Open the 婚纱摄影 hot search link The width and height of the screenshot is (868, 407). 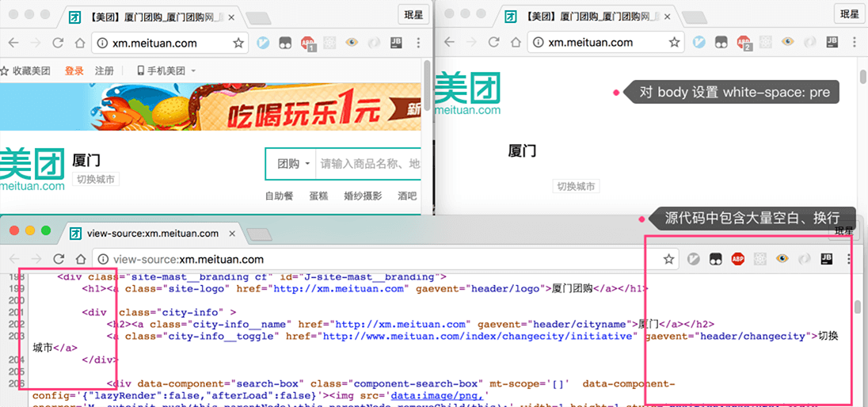coord(363,196)
